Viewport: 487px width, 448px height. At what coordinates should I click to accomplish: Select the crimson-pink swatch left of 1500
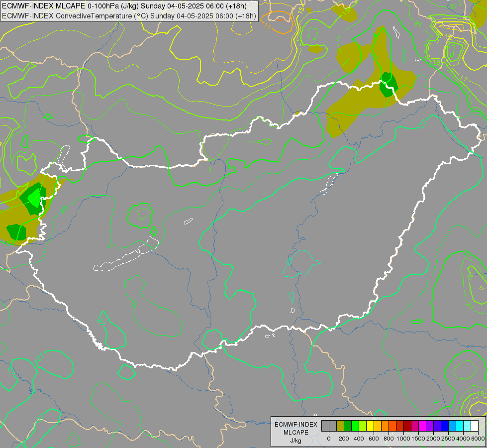pos(415,426)
